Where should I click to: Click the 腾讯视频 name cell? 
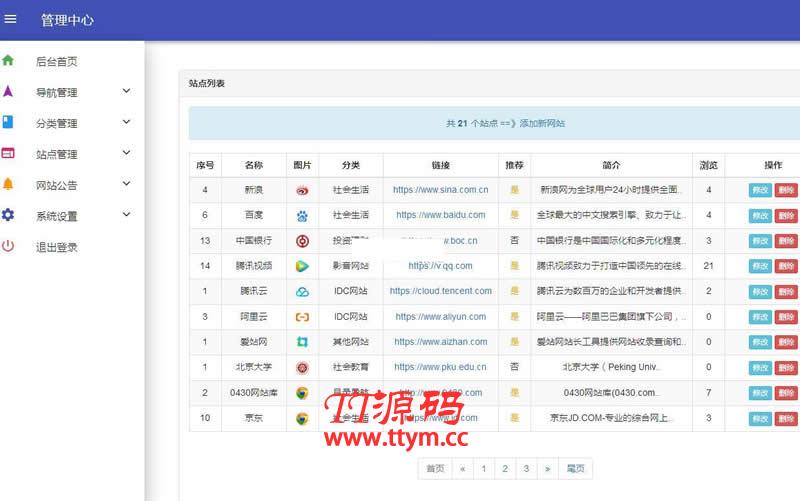(x=254, y=266)
